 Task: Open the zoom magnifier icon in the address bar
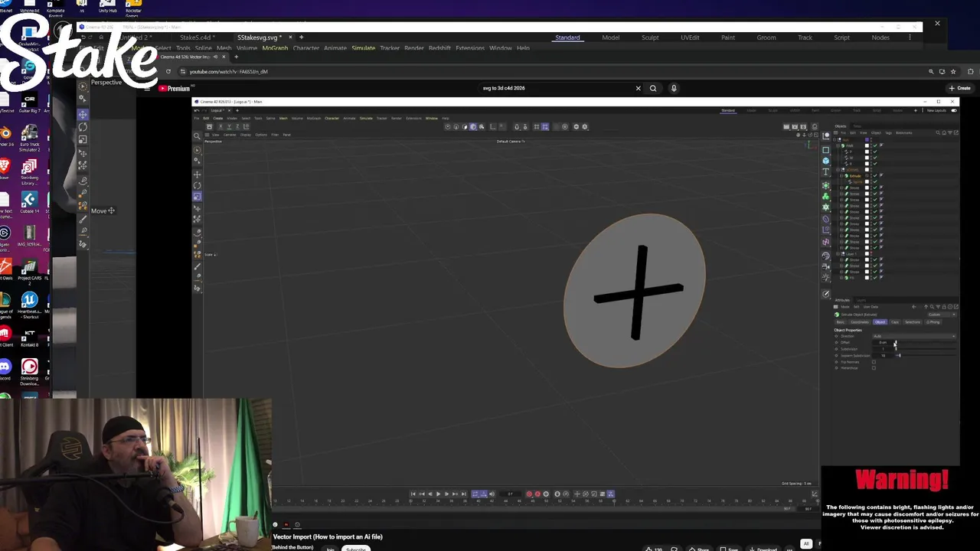931,71
